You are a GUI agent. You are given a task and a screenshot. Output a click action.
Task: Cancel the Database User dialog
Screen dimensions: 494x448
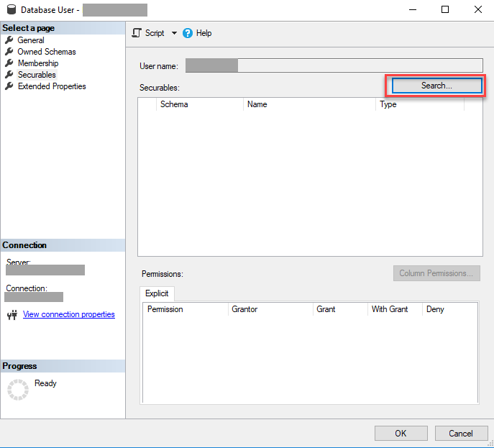pyautogui.click(x=461, y=433)
